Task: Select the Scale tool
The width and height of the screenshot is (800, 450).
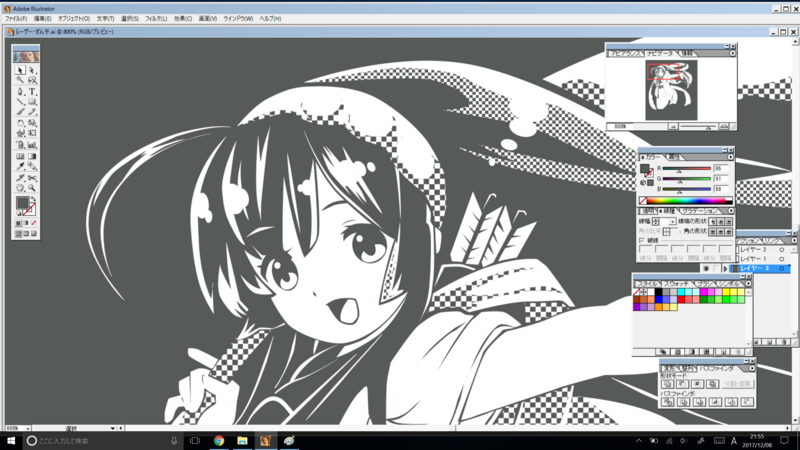Action: [32, 123]
